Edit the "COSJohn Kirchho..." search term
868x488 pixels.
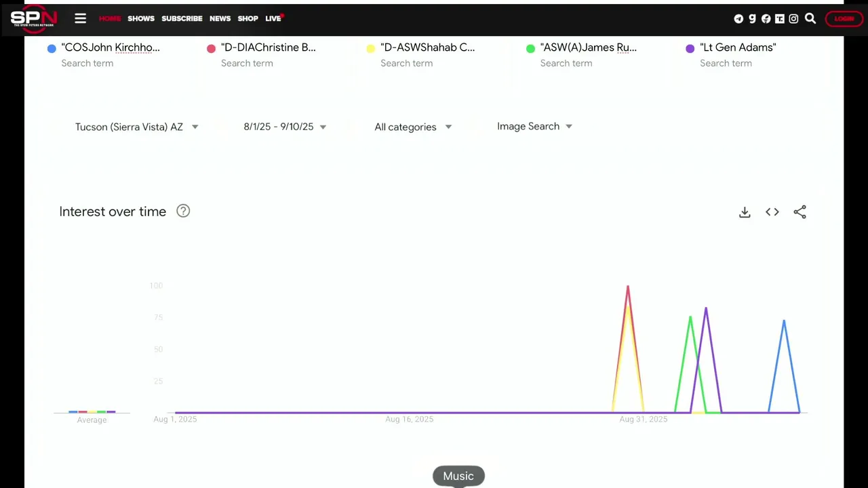(111, 47)
